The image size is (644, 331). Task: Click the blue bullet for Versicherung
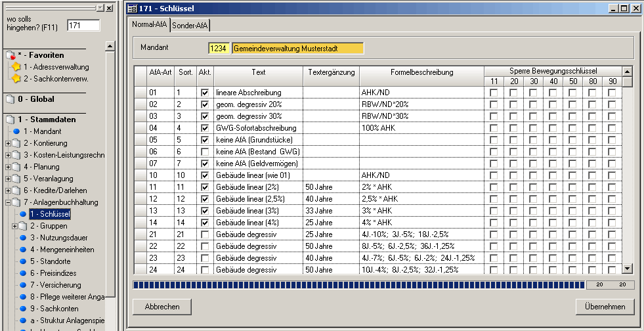pos(23,285)
